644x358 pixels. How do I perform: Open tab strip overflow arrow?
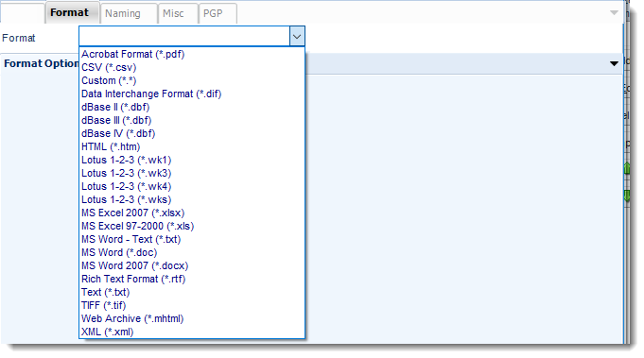tap(614, 12)
